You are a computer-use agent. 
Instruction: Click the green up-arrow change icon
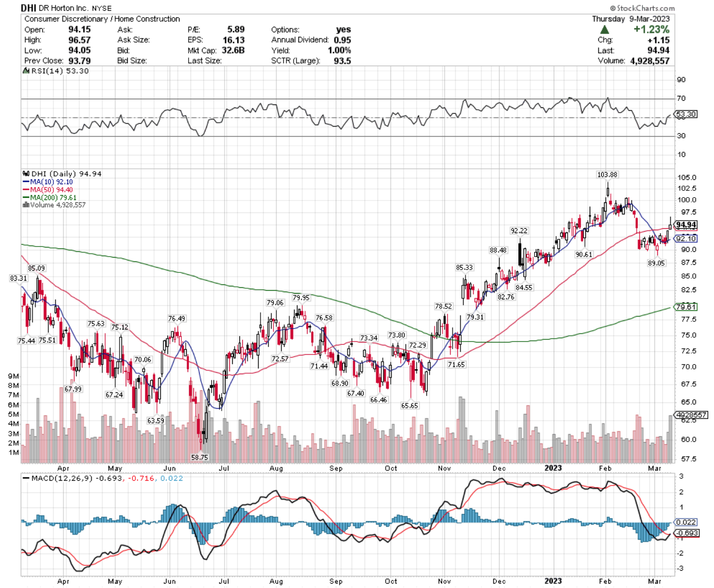(605, 30)
